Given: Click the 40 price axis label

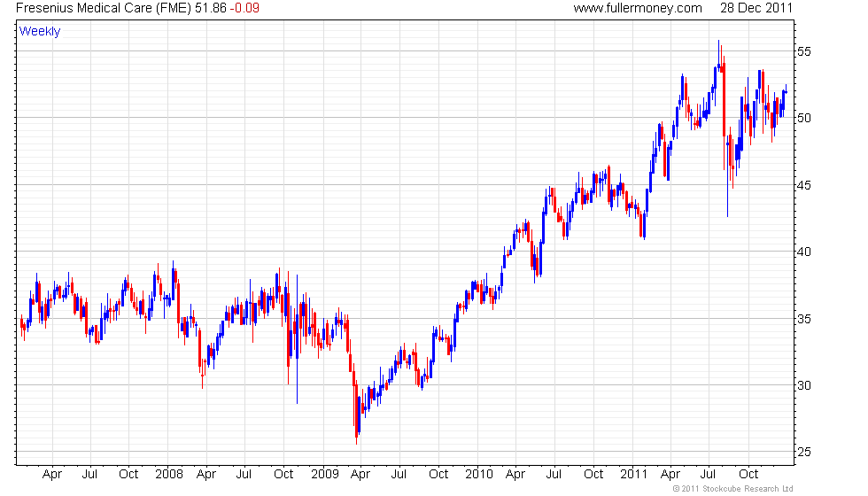Looking at the screenshot, I should point(804,252).
